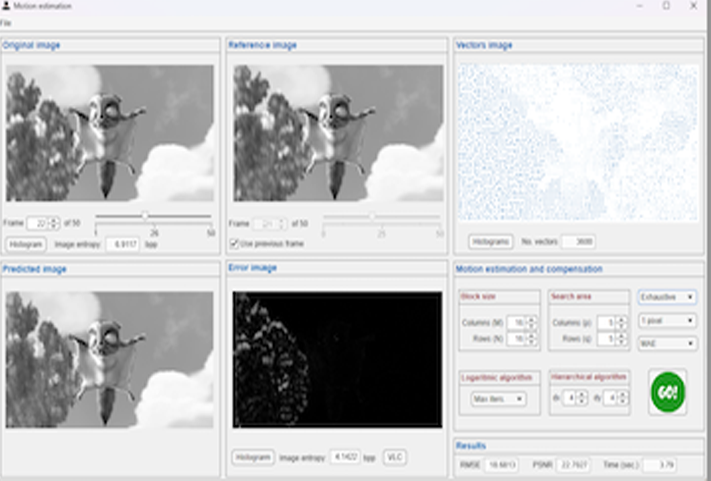
Task: Open the Max iters dropdown in Logarithmic algorithm
Action: (498, 399)
